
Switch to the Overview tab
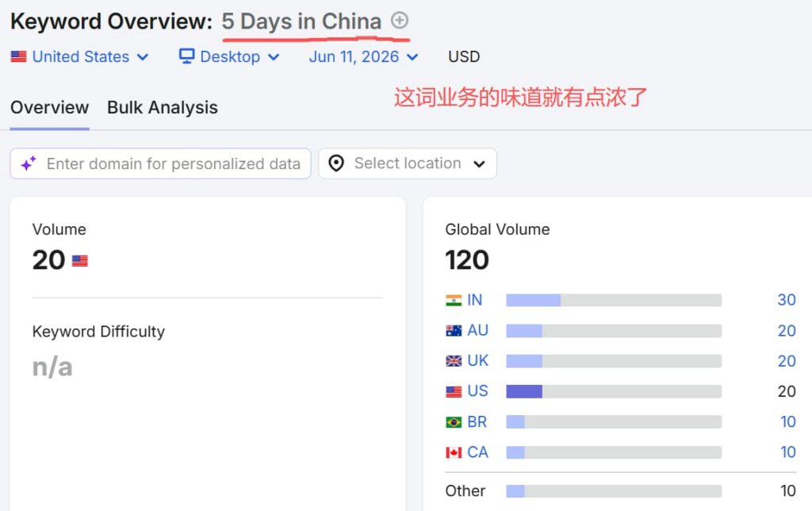pos(50,107)
